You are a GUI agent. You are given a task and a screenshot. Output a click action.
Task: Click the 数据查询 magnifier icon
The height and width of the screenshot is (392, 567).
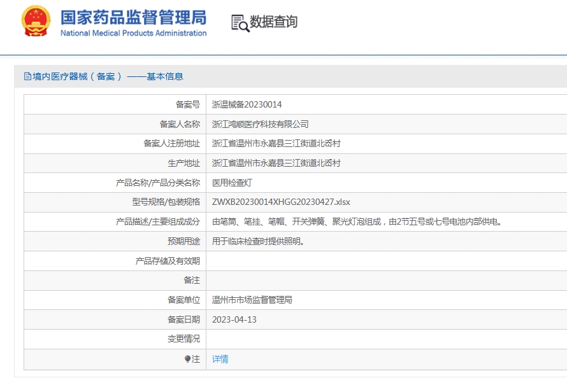[x=240, y=22]
